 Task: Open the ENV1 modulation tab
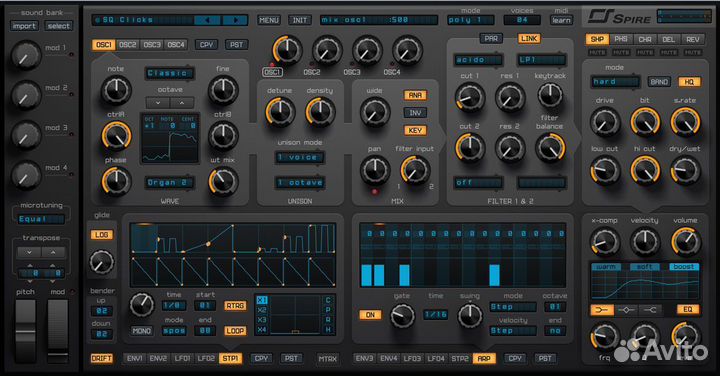135,358
